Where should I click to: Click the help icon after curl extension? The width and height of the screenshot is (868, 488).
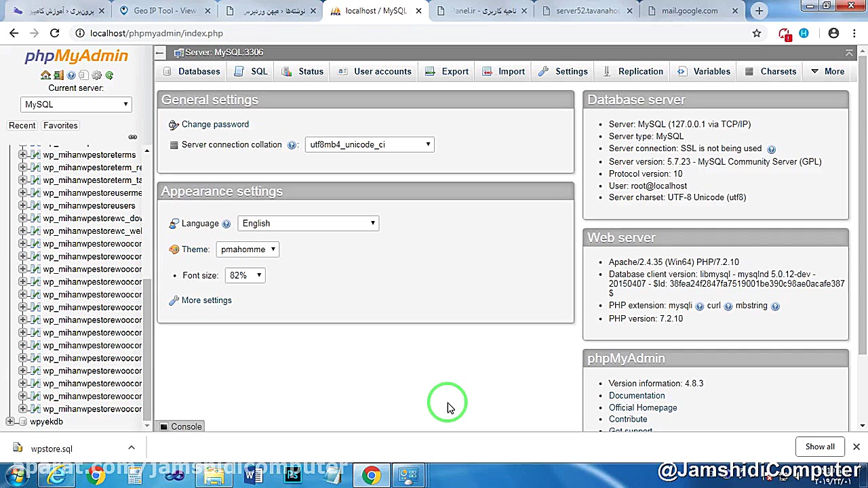coord(728,306)
